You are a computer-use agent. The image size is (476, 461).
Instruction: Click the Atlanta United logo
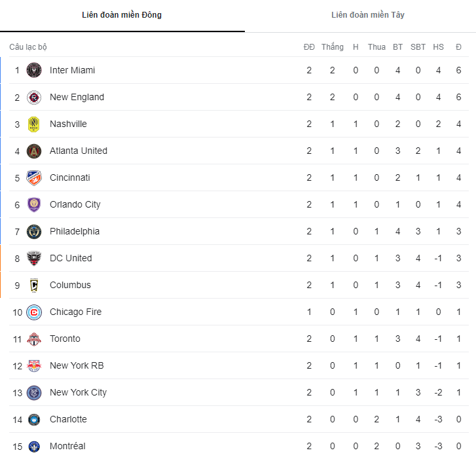[34, 151]
